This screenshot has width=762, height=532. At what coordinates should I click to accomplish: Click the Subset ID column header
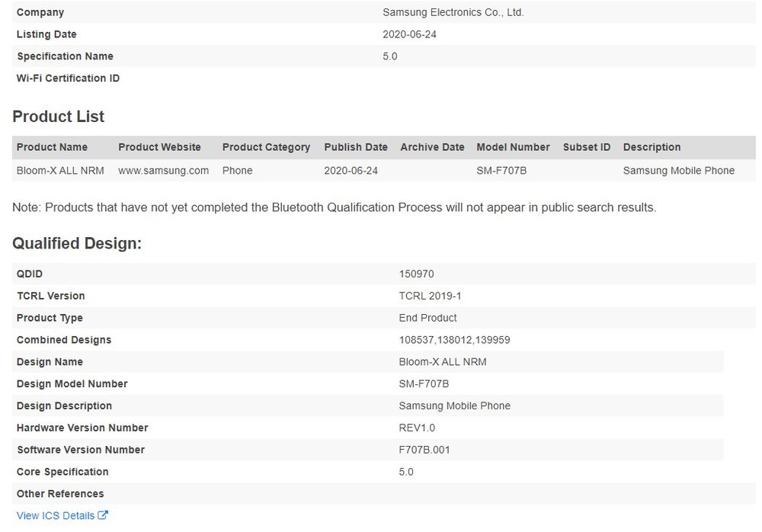[x=587, y=147]
